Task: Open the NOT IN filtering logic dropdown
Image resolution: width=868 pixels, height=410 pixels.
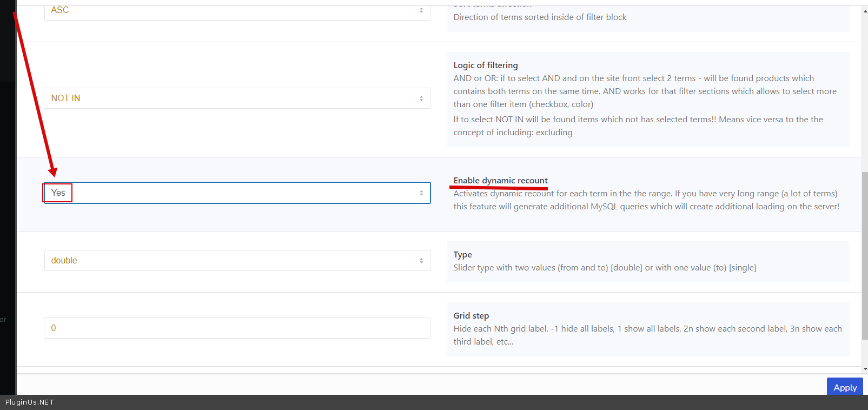Action: tap(227, 98)
